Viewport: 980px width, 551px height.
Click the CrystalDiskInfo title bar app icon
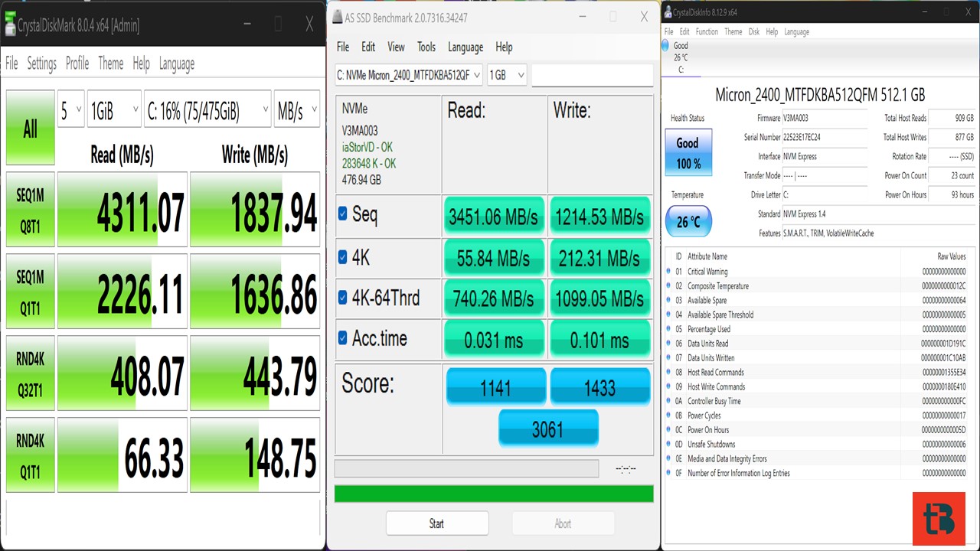coord(668,11)
